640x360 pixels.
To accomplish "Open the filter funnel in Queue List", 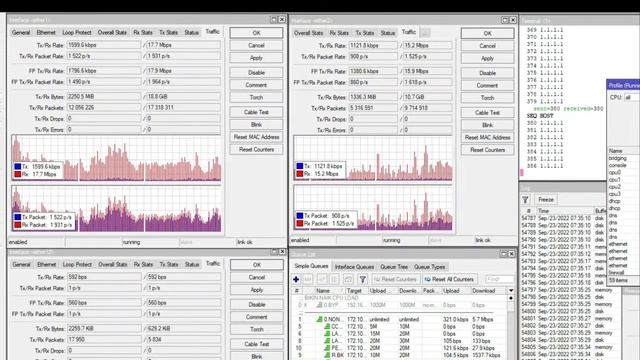I will (362, 279).
